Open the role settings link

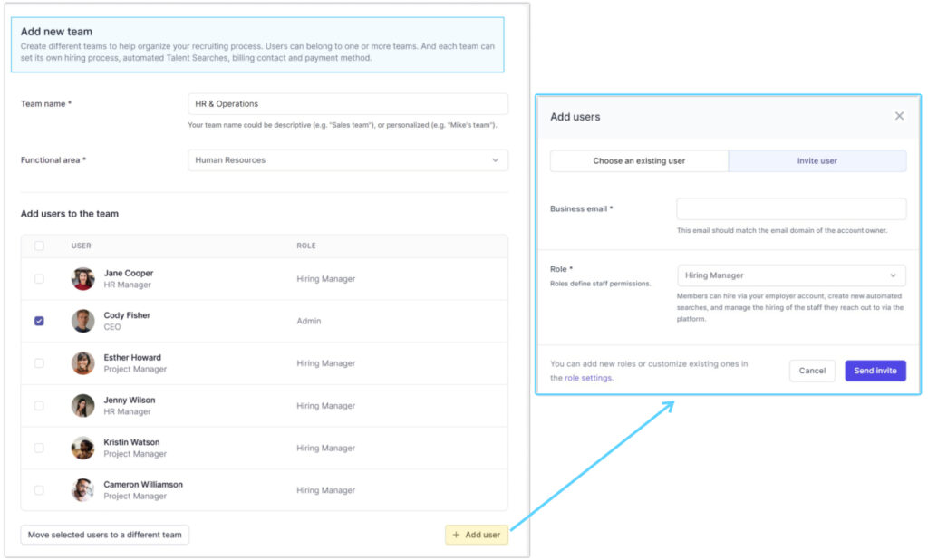[x=588, y=378]
